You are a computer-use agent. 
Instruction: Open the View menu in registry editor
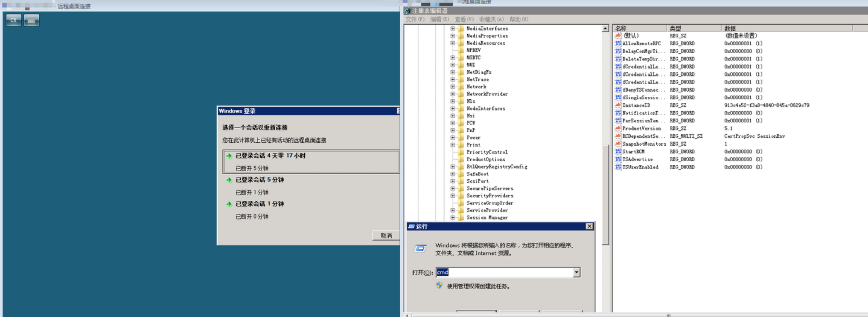[x=464, y=19]
